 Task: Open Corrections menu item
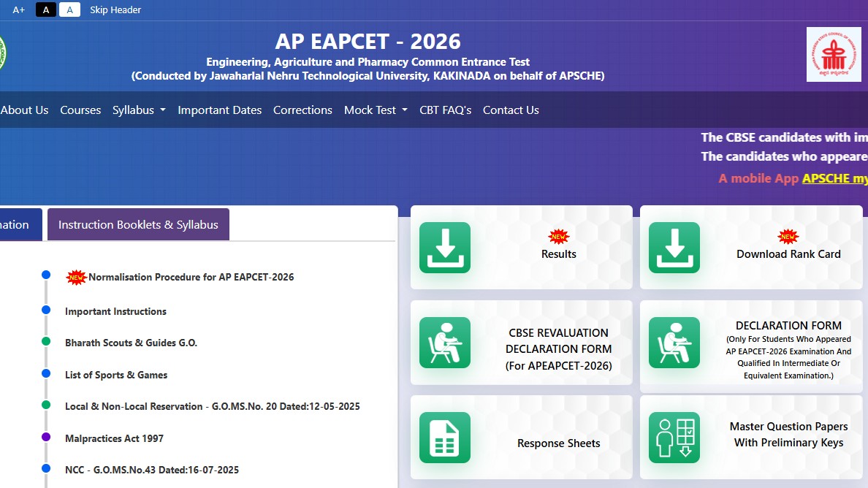coord(302,110)
